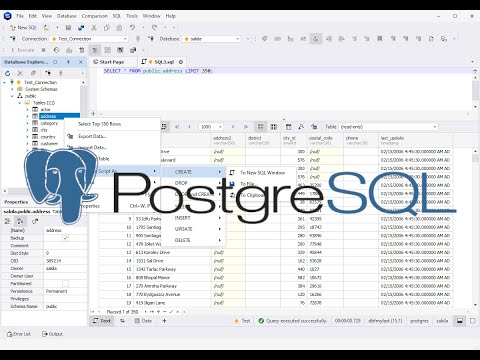Click the Cut scissors icon
The height and width of the screenshot is (360, 480).
tap(94, 28)
